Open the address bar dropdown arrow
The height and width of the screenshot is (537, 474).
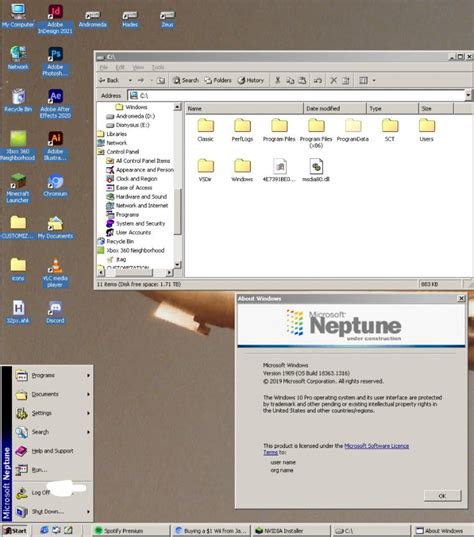468,95
